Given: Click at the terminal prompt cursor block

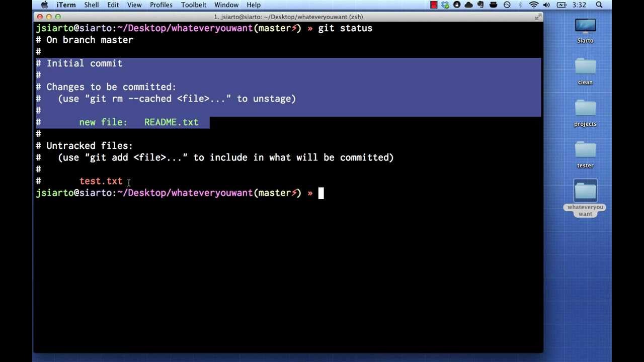Looking at the screenshot, I should [321, 193].
